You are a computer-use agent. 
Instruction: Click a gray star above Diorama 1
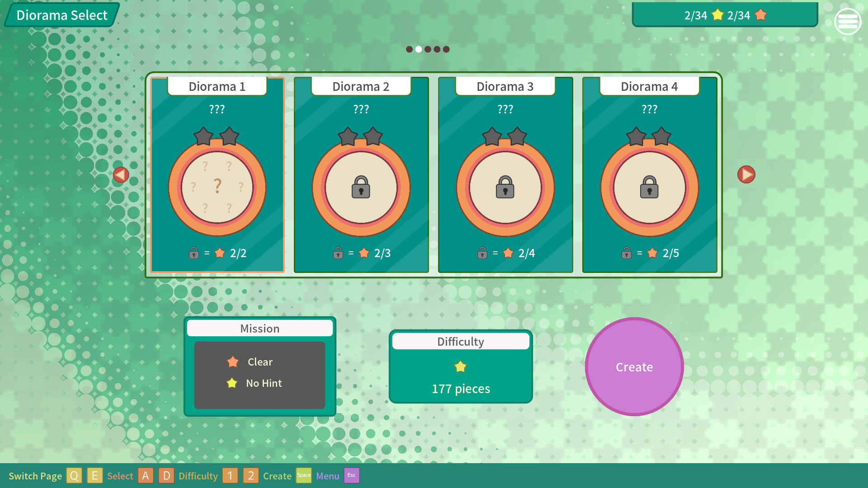coord(203,137)
